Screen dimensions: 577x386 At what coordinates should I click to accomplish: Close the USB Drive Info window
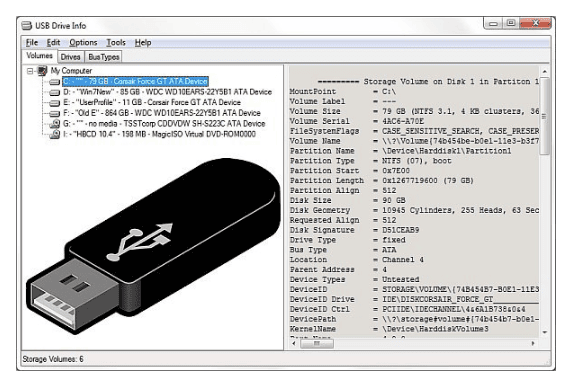pyautogui.click(x=535, y=24)
